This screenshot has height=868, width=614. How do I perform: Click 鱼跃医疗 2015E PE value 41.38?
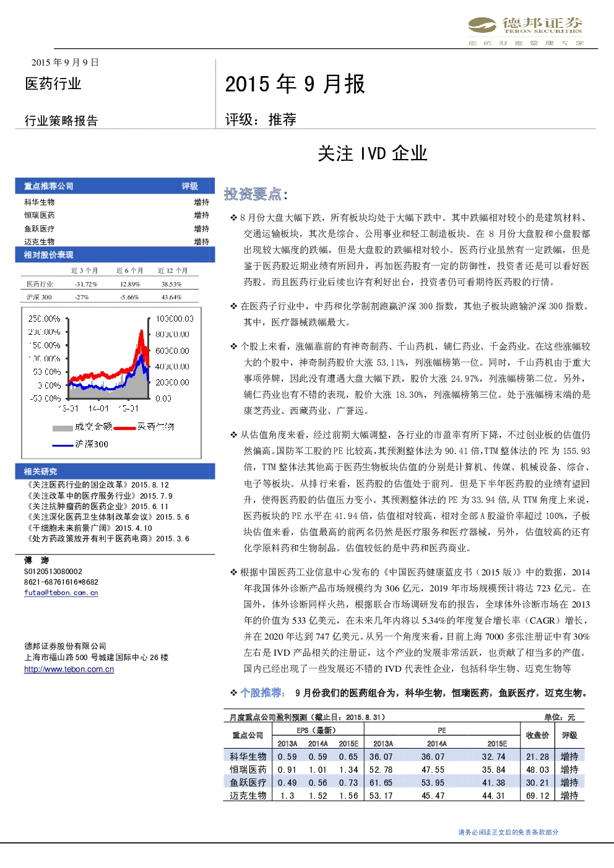pos(494,783)
